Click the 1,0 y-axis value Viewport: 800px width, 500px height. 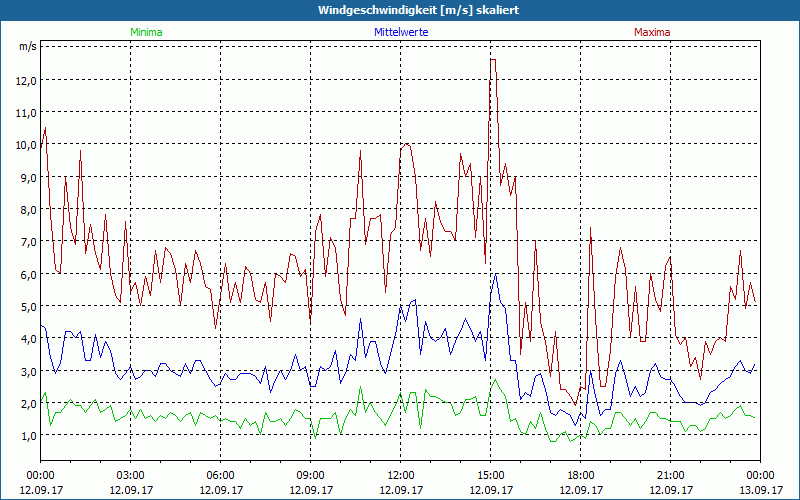[29, 436]
